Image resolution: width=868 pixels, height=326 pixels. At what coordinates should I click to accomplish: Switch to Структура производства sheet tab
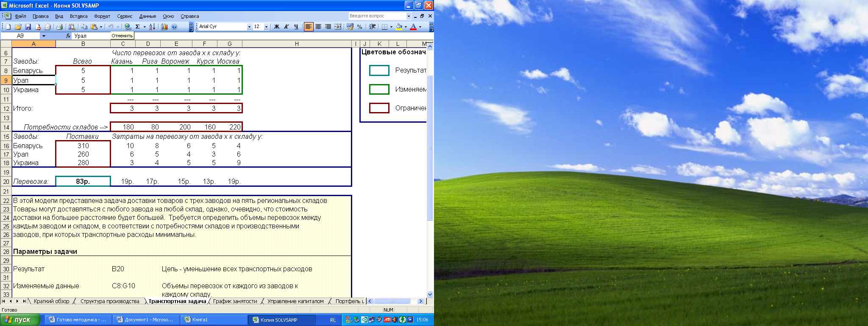click(110, 301)
